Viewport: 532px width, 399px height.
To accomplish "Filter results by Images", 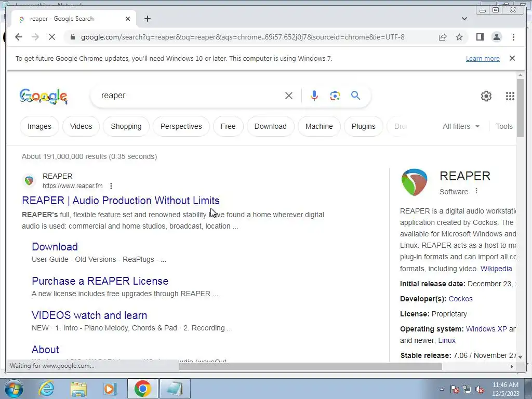I will (x=39, y=126).
